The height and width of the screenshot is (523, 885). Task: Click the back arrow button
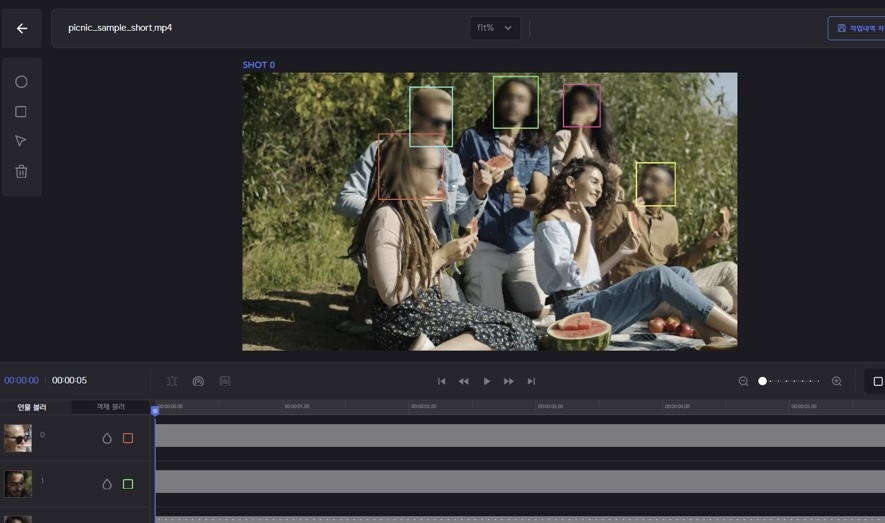click(22, 28)
